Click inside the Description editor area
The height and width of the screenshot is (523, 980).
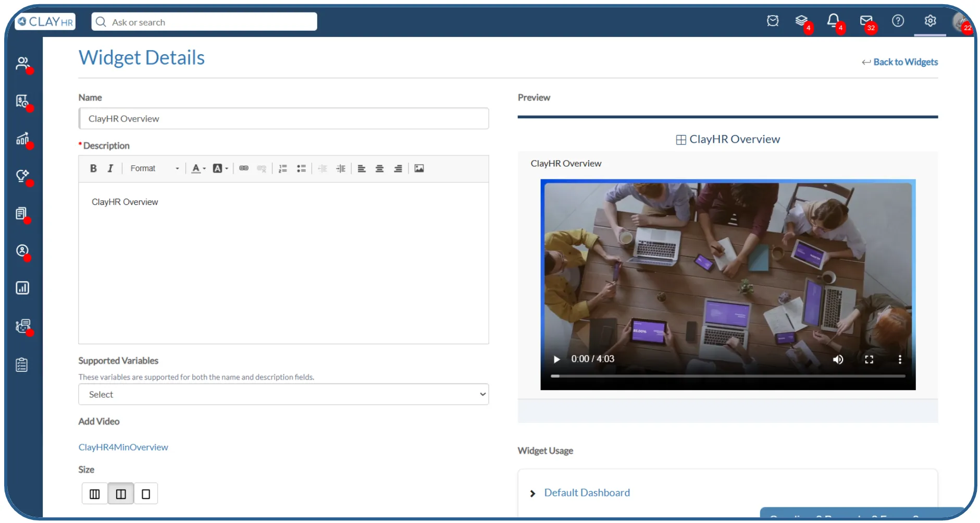click(283, 263)
